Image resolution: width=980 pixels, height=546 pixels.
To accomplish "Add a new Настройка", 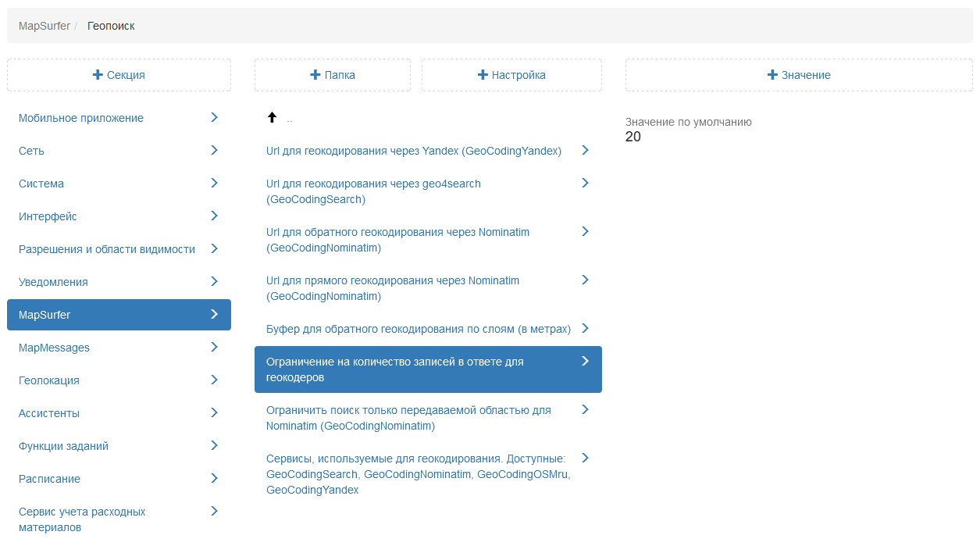I will tap(511, 75).
